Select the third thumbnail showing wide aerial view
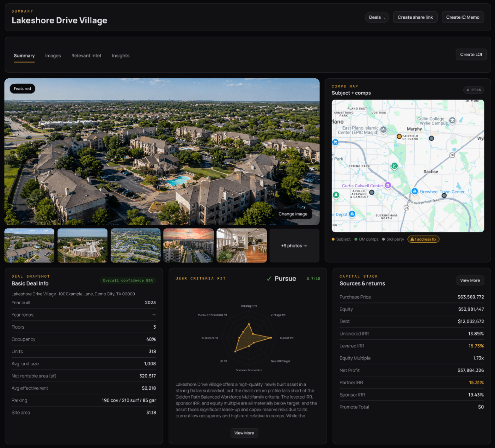495x448 pixels. [x=136, y=245]
